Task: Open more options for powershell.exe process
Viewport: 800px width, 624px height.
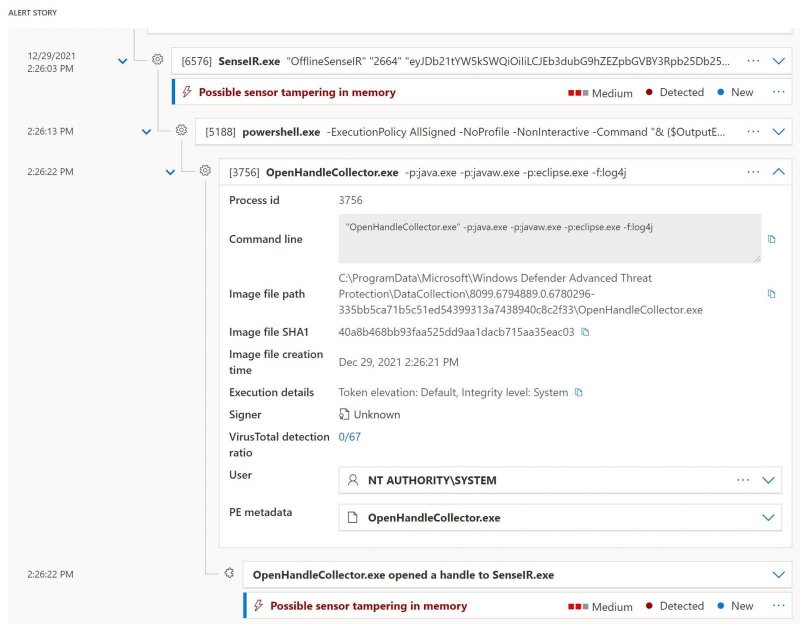Action: click(753, 131)
